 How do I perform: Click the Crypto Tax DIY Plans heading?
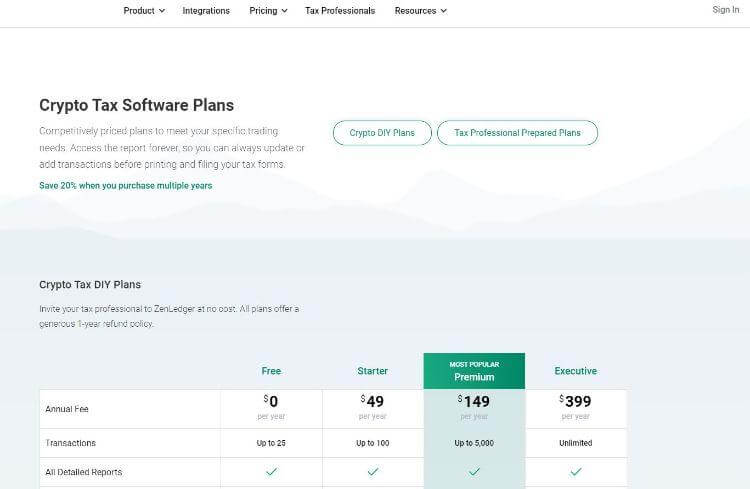point(90,285)
